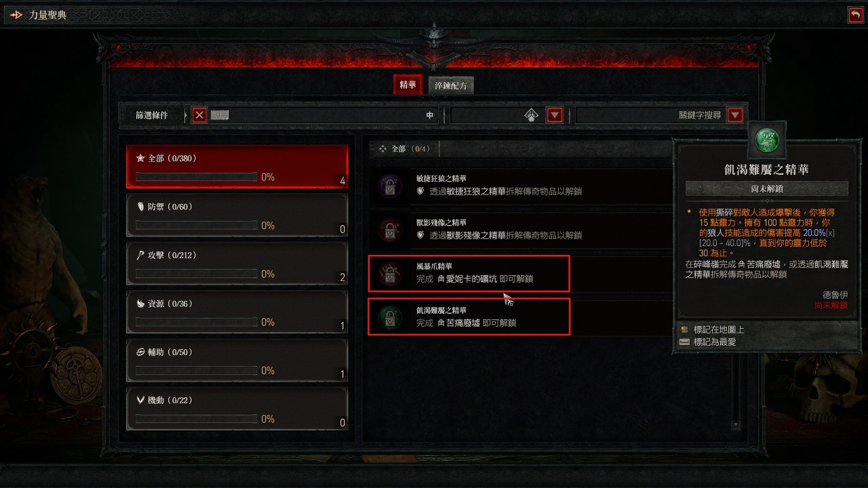Viewport: 868px width, 488px height.
Task: Switch to the 淬鍊配方 tab
Action: [451, 85]
